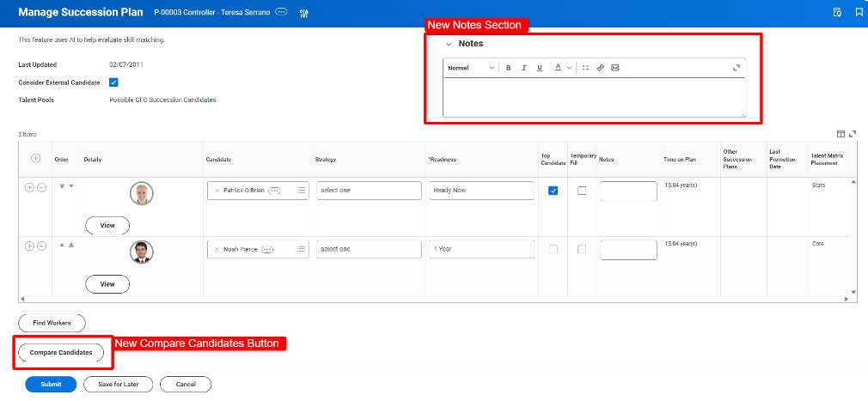This screenshot has width=868, height=401.
Task: Uncheck Consider External Candidate checkbox
Action: pos(113,82)
